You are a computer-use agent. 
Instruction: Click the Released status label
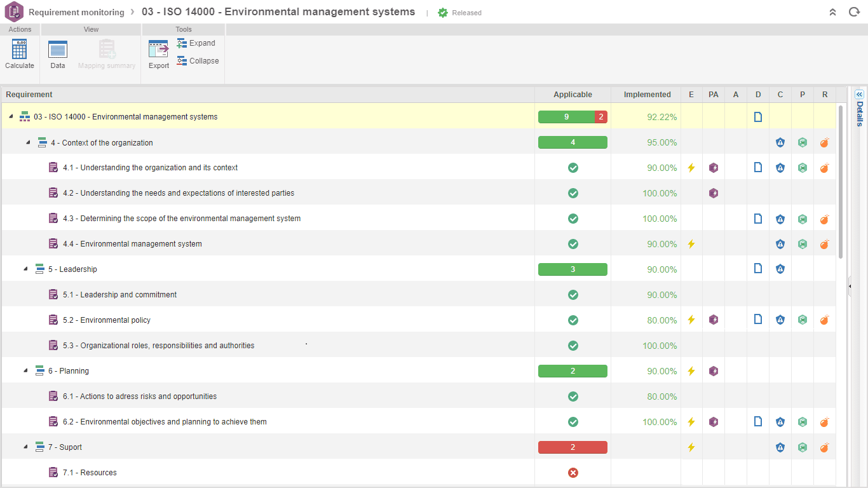point(466,13)
